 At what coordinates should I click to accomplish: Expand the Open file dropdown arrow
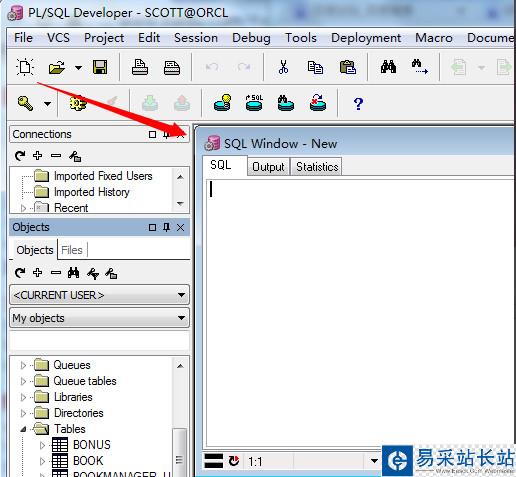[x=78, y=68]
